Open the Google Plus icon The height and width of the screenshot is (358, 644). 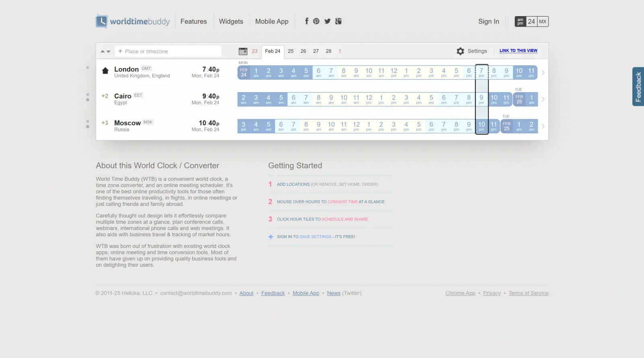pos(338,21)
